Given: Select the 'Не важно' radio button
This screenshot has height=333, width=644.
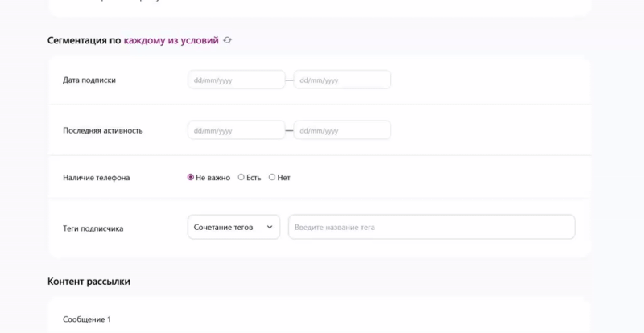Looking at the screenshot, I should [191, 178].
